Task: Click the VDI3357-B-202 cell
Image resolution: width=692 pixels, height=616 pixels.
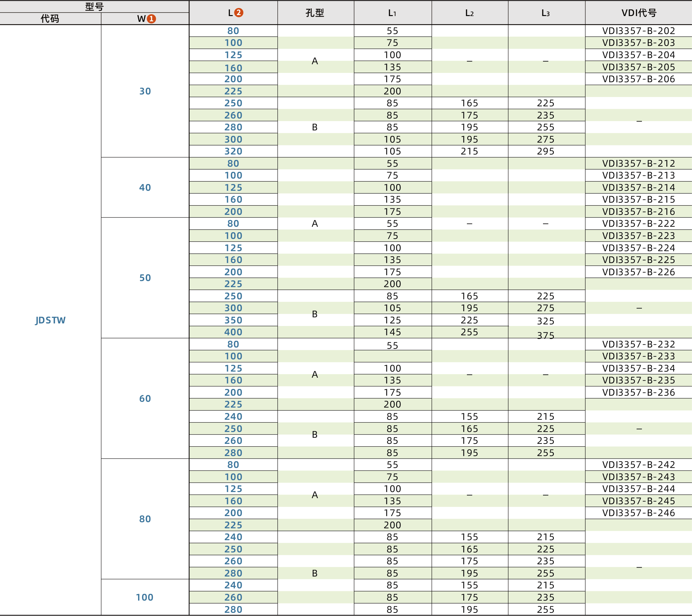Action: coord(638,31)
